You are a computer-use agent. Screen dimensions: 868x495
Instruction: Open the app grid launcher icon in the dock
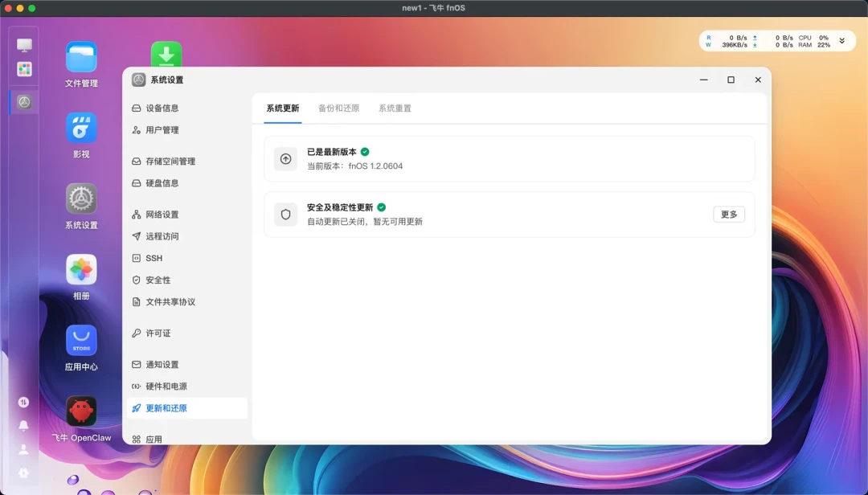click(x=24, y=69)
